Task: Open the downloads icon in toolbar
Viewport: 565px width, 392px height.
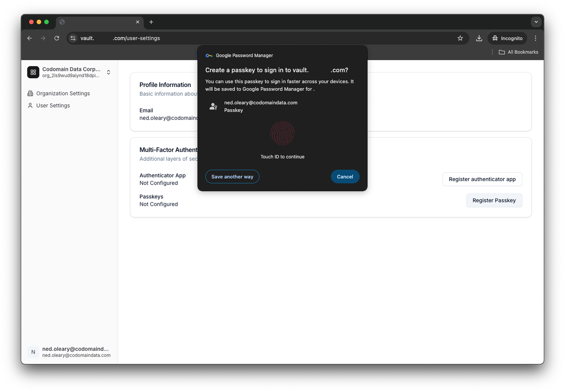Action: coord(479,38)
